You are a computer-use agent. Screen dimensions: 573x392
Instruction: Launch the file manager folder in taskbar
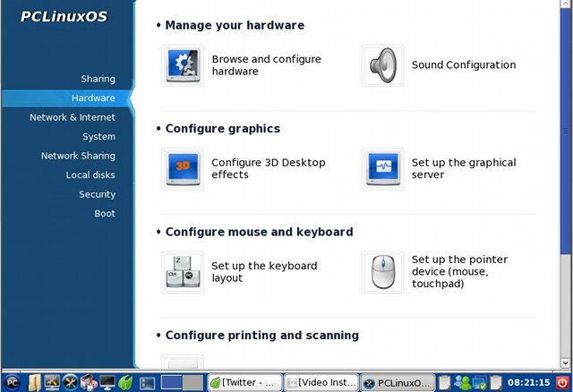[x=35, y=383]
